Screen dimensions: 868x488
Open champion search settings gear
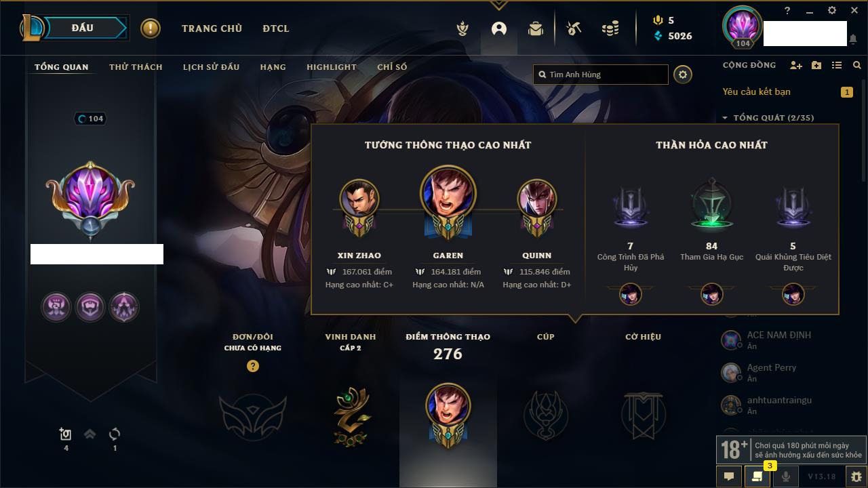point(683,75)
